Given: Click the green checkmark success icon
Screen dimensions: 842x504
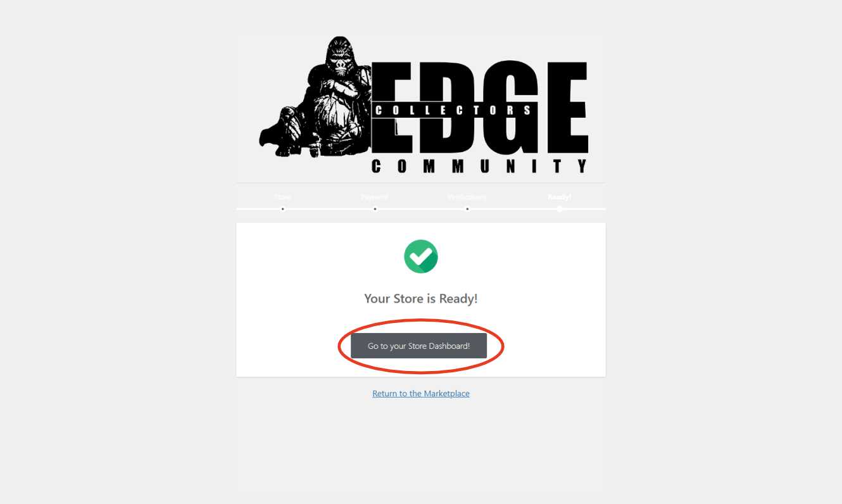Looking at the screenshot, I should click(x=421, y=256).
